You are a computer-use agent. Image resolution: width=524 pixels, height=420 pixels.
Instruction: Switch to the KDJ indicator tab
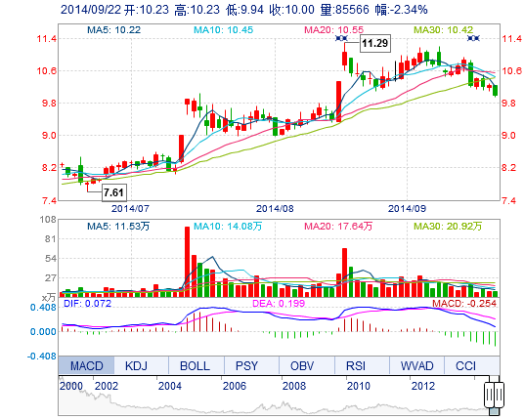(136, 365)
